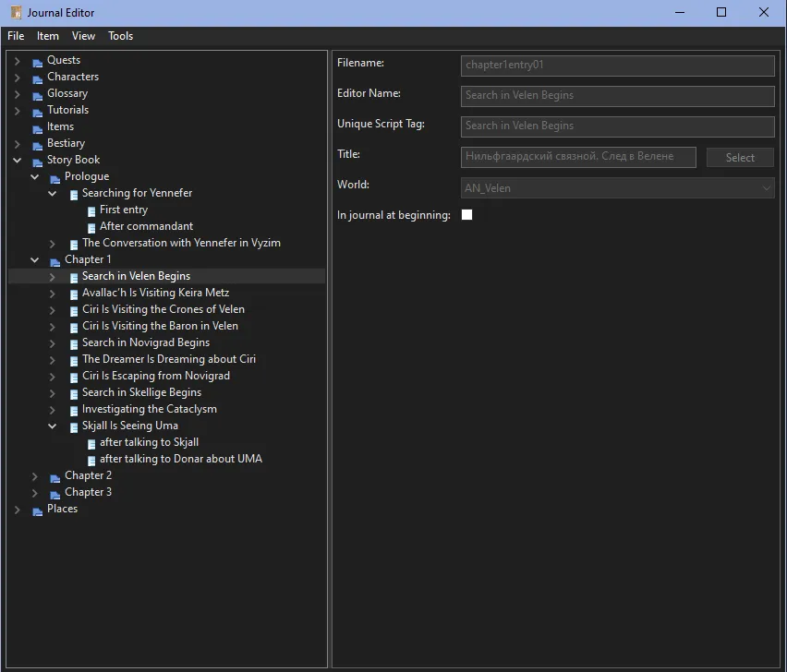Click the entry icon beside First entry
This screenshot has width=787, height=672.
pyautogui.click(x=91, y=210)
